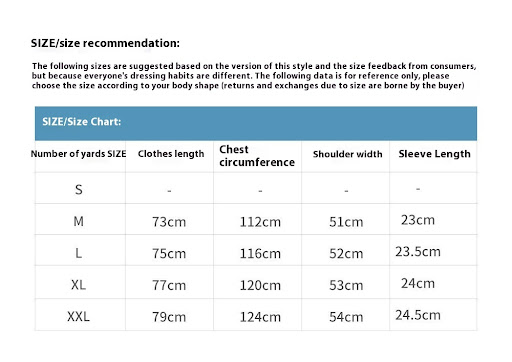Image resolution: width=512 pixels, height=362 pixels.
Task: Click the 24.5cm sleeve length cell
Action: point(418,315)
